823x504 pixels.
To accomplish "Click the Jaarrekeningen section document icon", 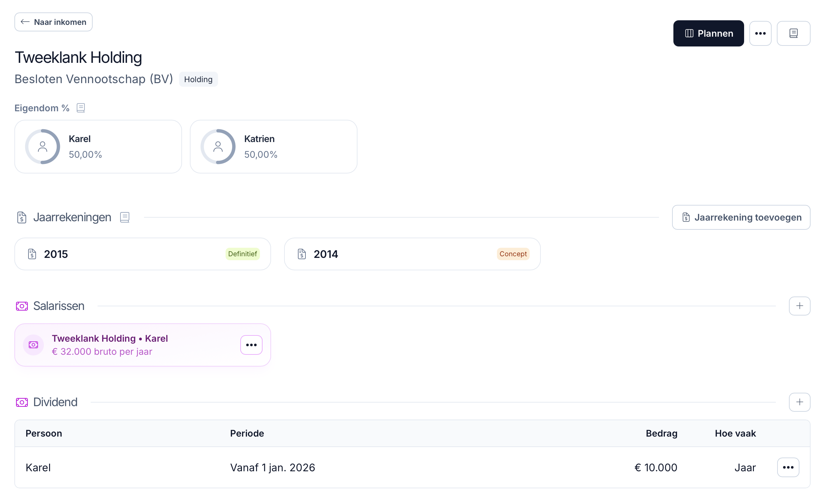I will (22, 217).
